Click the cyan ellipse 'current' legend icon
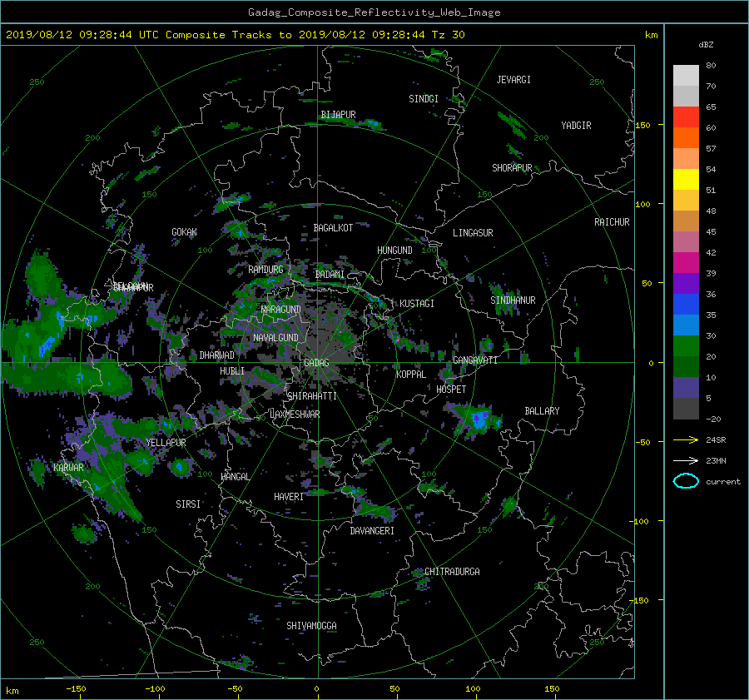Screen dimensions: 749x700 (686, 481)
